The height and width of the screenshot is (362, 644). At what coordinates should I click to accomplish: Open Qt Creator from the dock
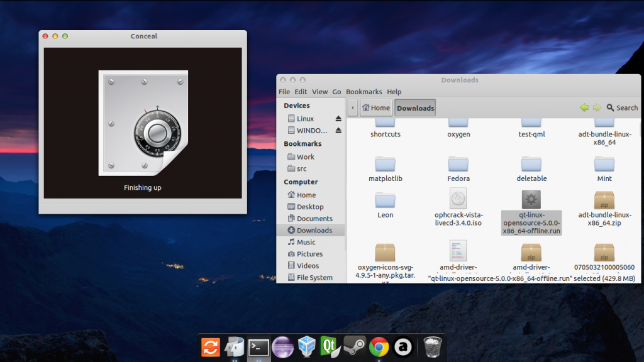coord(331,346)
